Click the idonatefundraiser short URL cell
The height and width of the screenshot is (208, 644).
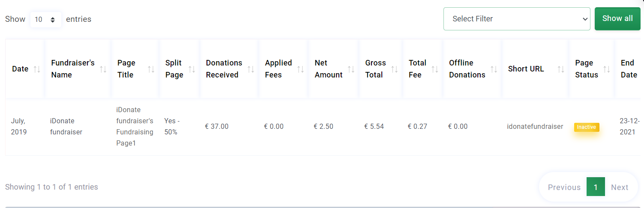click(x=535, y=126)
